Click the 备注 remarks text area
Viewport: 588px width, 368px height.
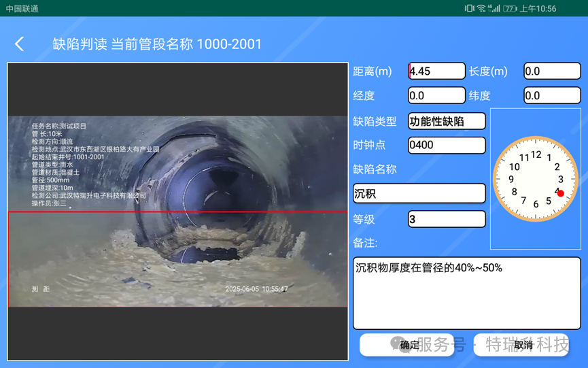pos(467,293)
